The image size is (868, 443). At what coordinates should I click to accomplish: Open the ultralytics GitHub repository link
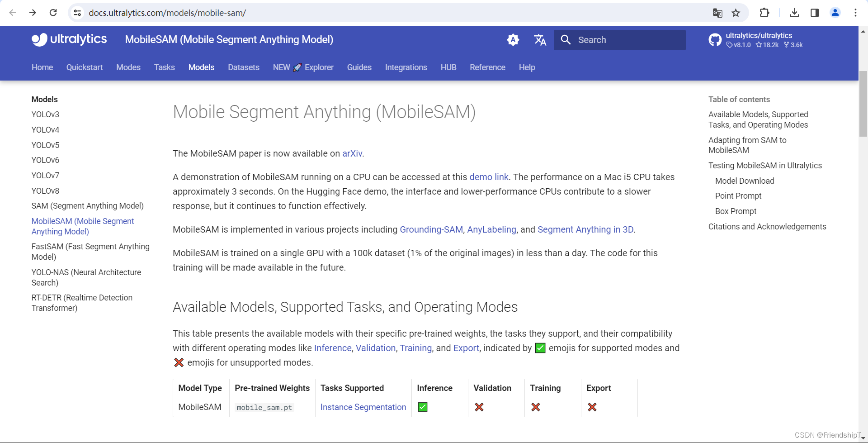point(756,40)
